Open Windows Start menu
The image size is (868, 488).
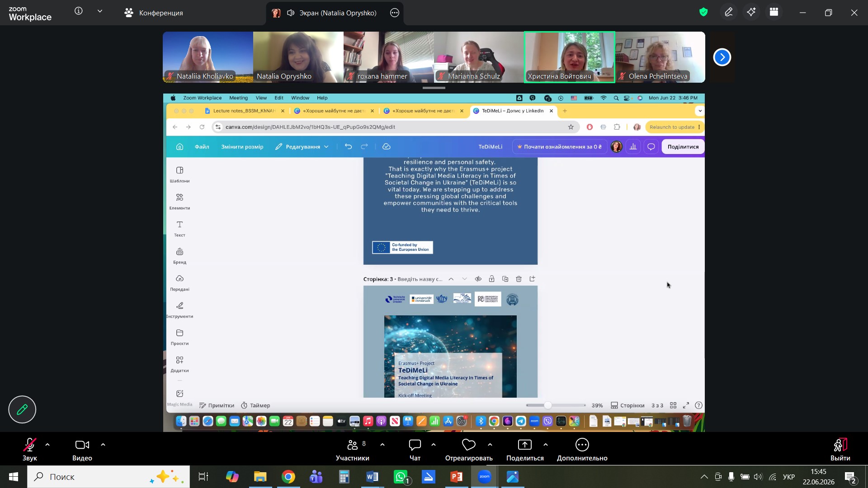click(14, 477)
